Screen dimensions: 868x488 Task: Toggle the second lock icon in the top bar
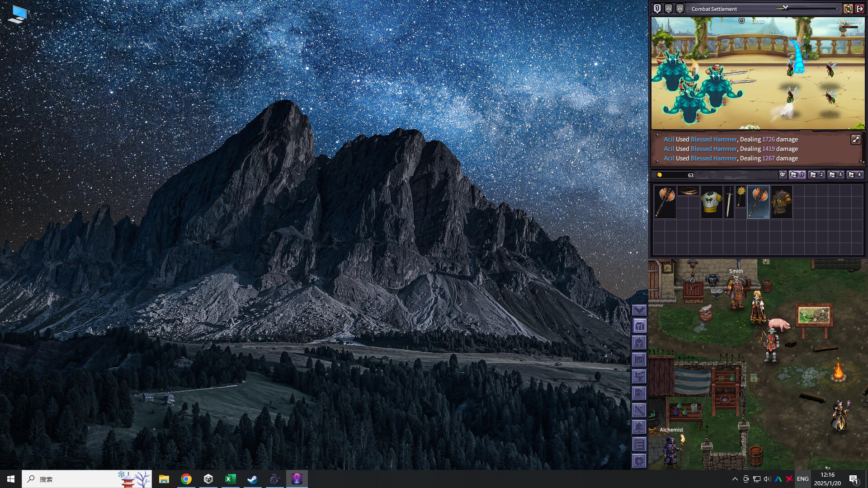(680, 8)
